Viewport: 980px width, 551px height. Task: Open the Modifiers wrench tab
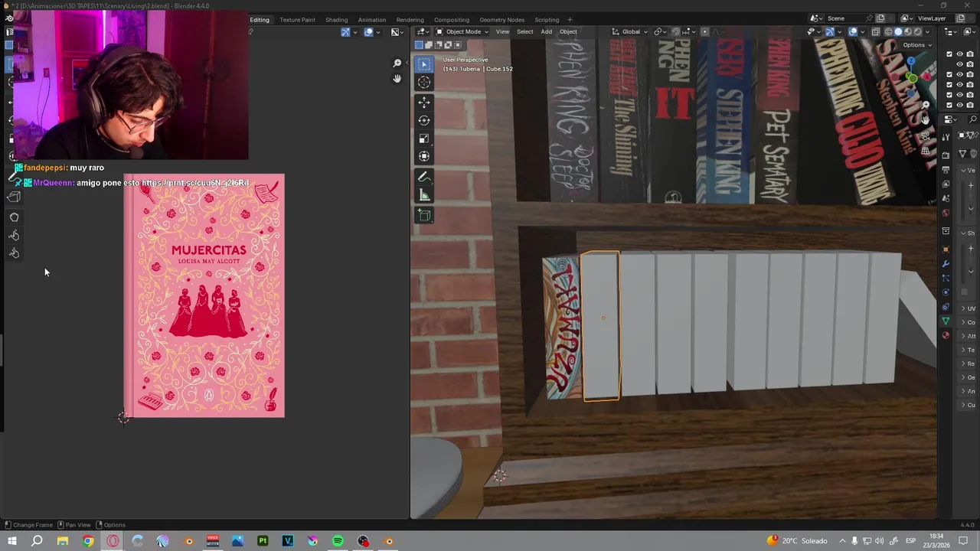(946, 264)
